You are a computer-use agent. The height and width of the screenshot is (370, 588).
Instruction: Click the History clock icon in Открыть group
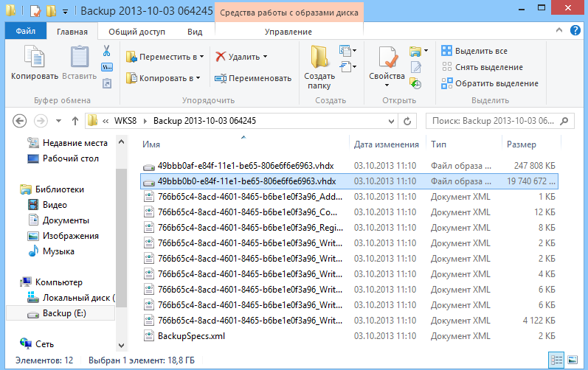[x=415, y=83]
